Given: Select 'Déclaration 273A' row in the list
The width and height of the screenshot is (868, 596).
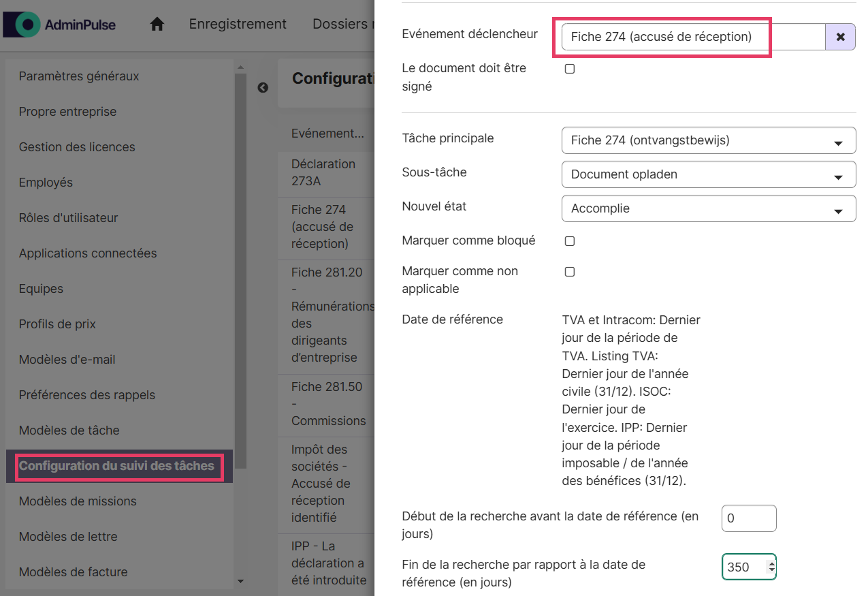Looking at the screenshot, I should tap(323, 172).
